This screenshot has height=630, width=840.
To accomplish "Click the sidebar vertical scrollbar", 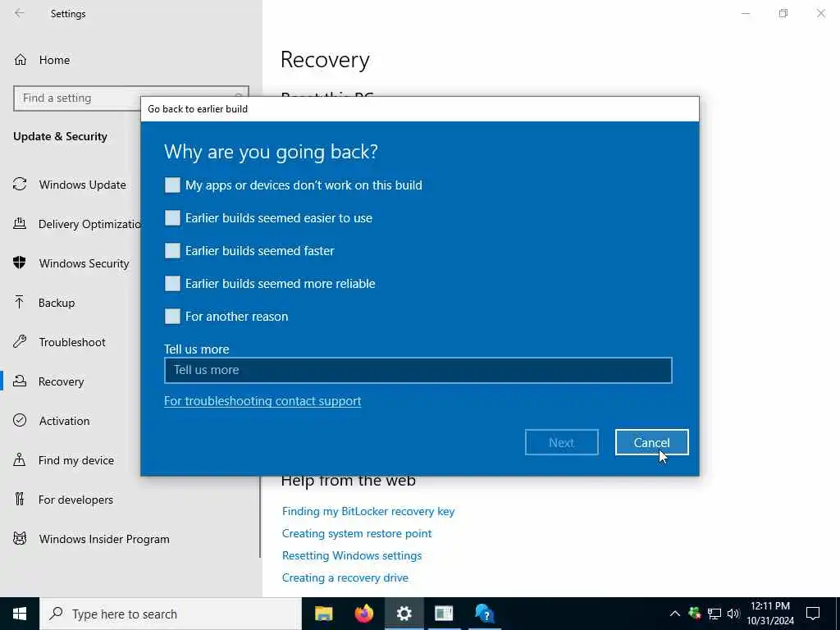I will (x=260, y=517).
